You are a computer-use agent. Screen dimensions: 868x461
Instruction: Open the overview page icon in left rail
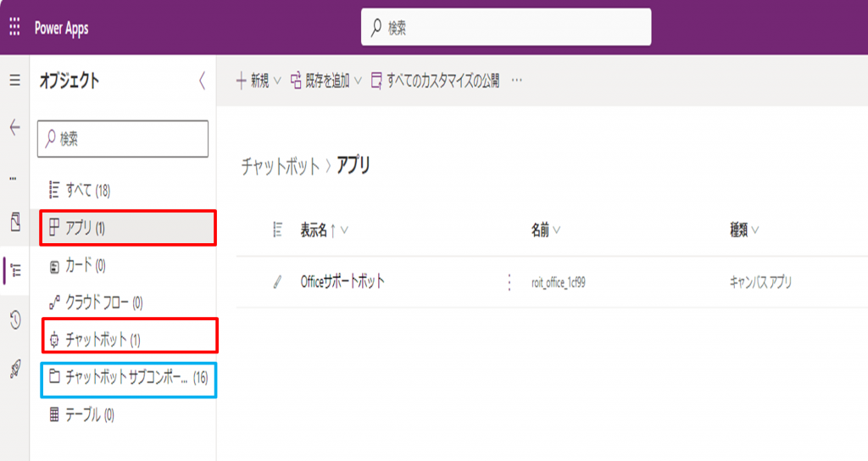click(15, 223)
